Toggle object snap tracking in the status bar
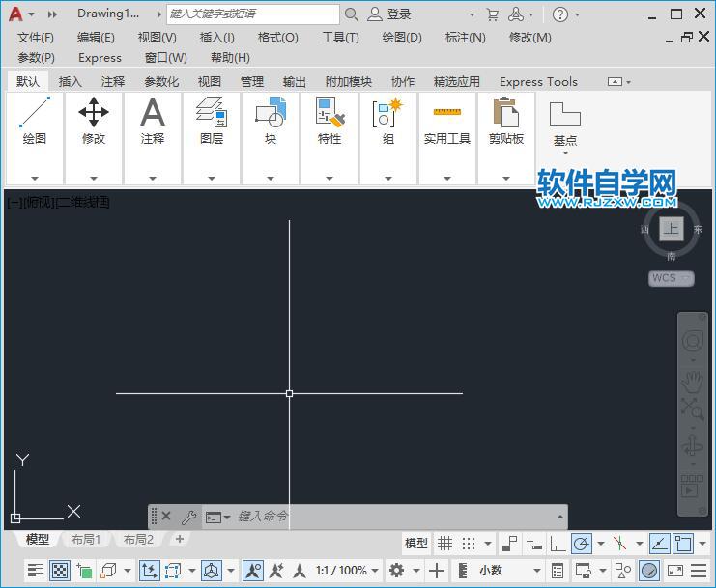 click(659, 544)
